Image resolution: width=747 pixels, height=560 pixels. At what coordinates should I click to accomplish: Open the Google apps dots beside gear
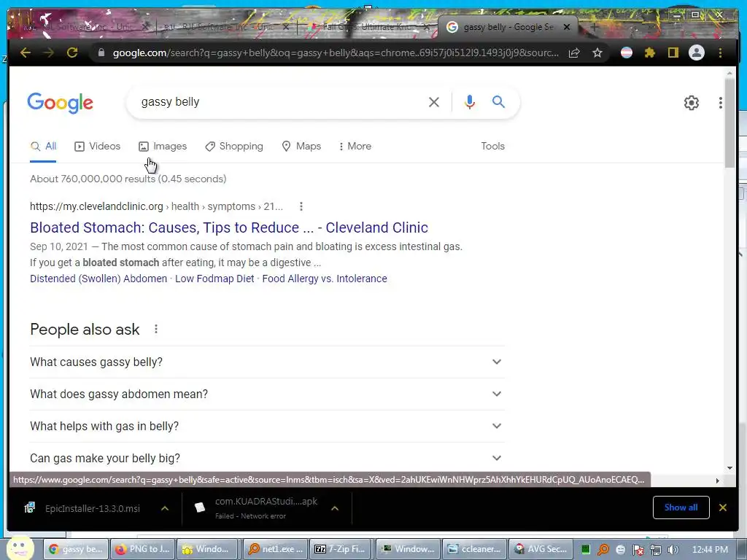tap(720, 103)
